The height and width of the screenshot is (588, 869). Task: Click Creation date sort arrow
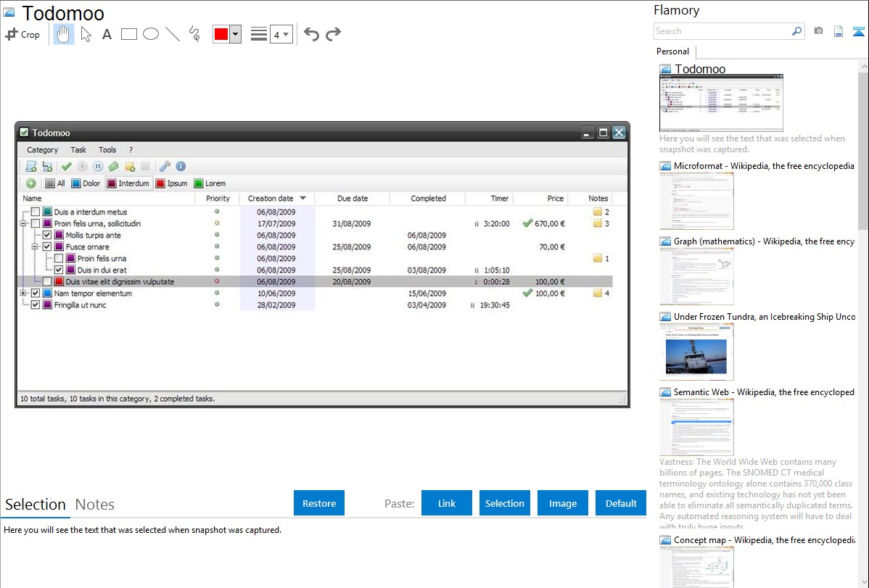[303, 199]
